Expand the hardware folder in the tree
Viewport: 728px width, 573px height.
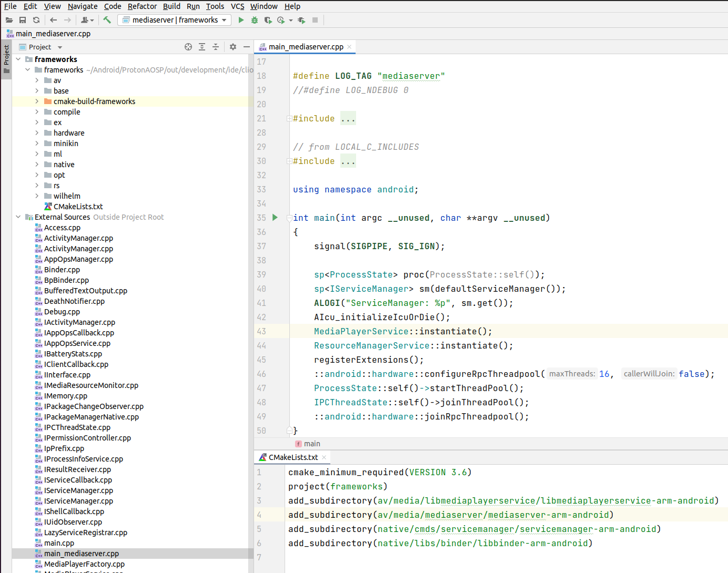click(36, 132)
